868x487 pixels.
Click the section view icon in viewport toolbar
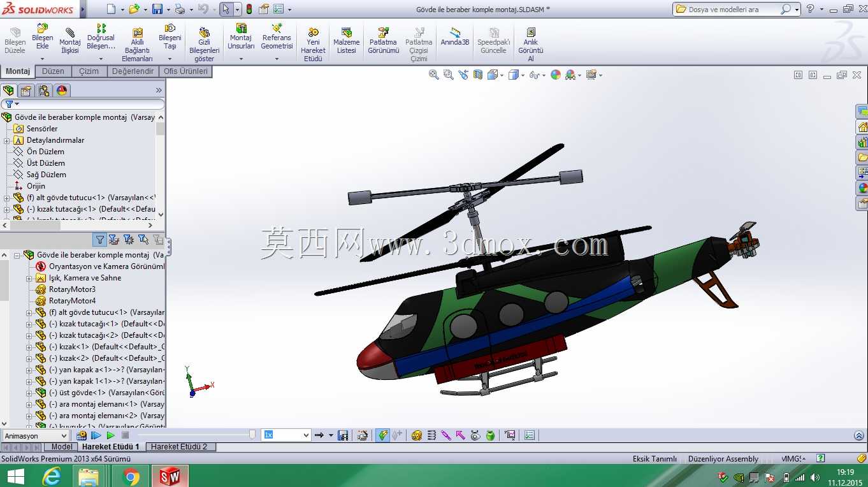point(479,75)
